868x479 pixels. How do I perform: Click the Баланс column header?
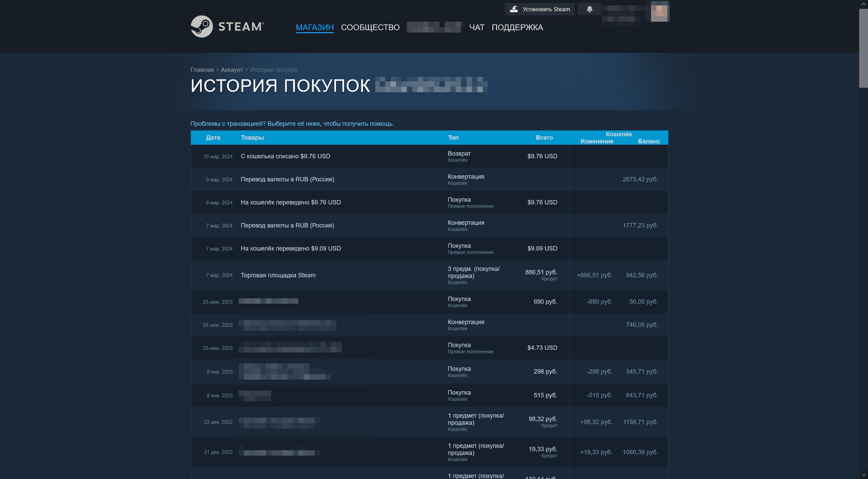[649, 141]
